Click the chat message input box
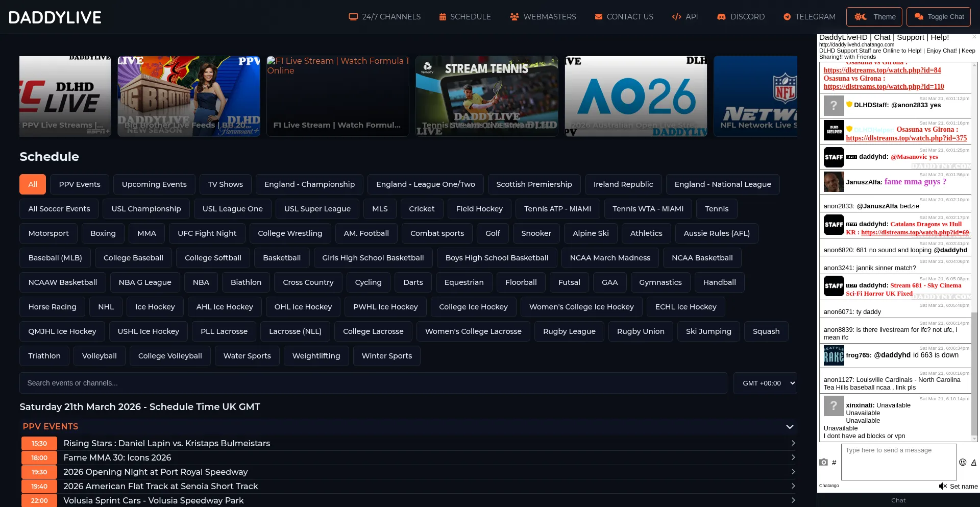Screen dimensions: 980x507 (899, 462)
